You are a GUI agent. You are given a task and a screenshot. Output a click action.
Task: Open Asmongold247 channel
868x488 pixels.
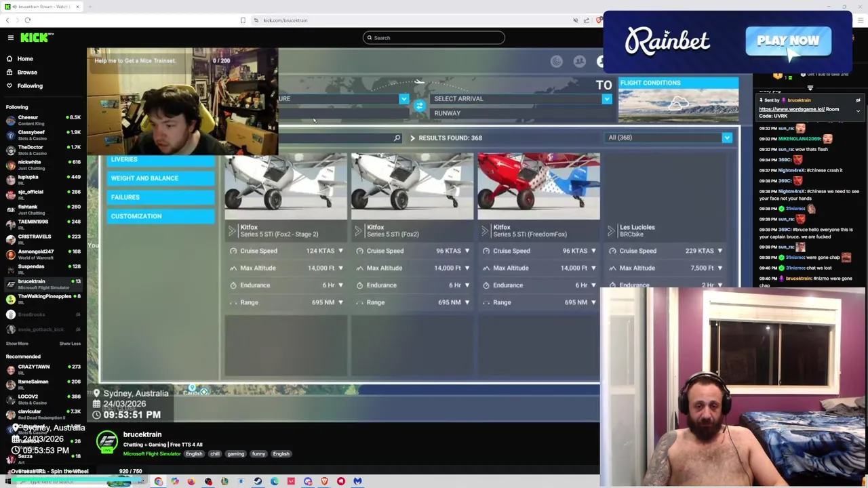coord(42,254)
